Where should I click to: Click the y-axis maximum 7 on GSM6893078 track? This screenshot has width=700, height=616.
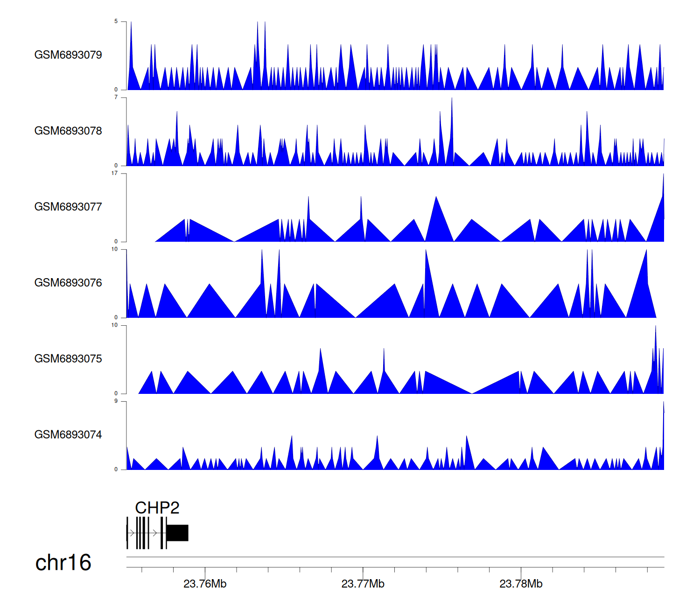click(116, 98)
